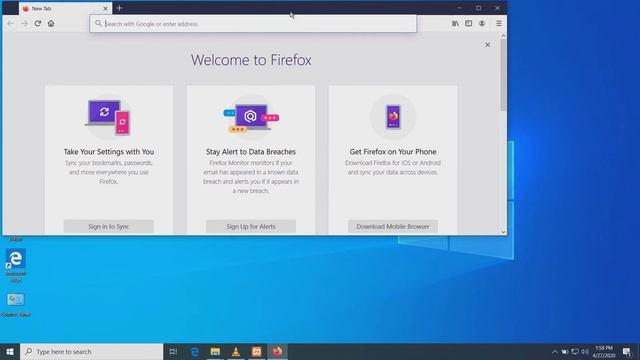The image size is (640, 360).
Task: Select the New Tab tab
Action: pyautogui.click(x=65, y=8)
